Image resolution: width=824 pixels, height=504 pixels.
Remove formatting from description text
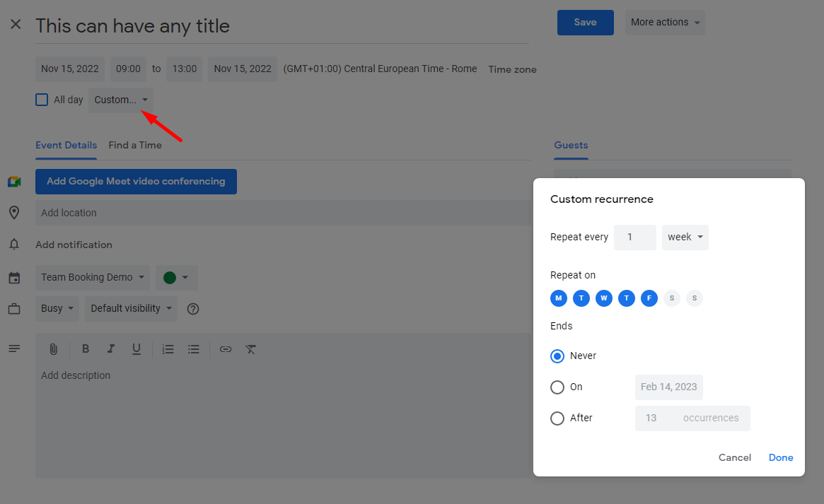[x=250, y=349]
